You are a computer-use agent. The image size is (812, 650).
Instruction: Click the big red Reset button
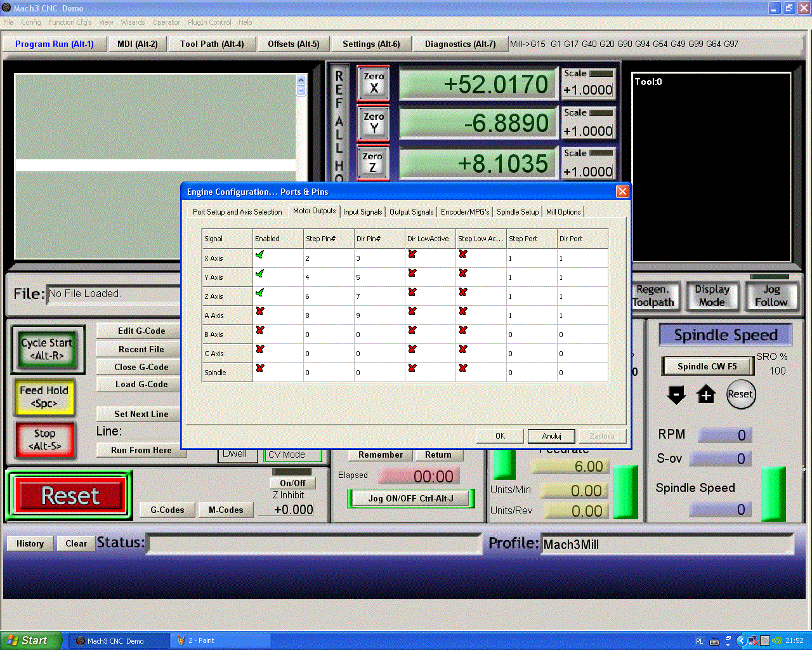pos(70,495)
